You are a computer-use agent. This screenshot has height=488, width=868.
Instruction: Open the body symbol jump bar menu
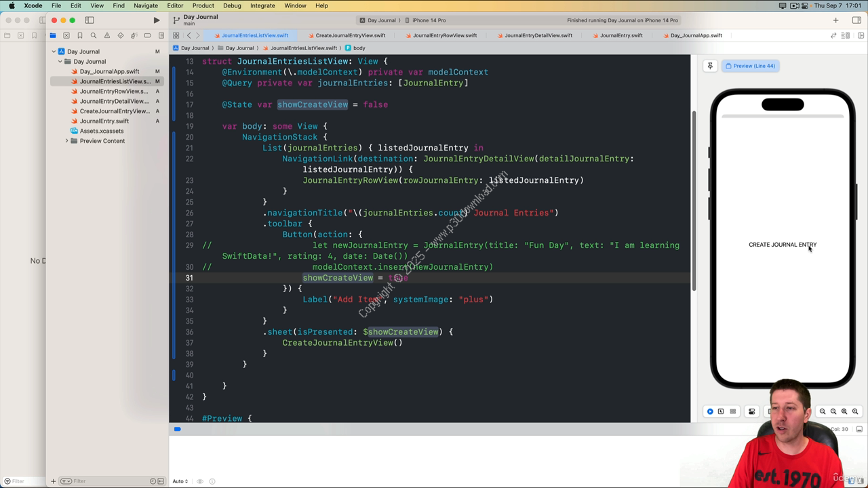[x=355, y=48]
